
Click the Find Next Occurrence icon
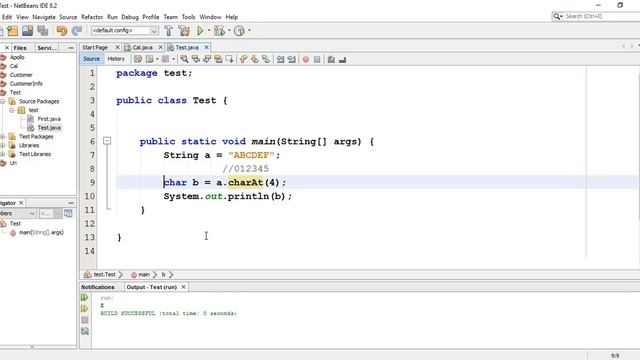[x=207, y=59]
